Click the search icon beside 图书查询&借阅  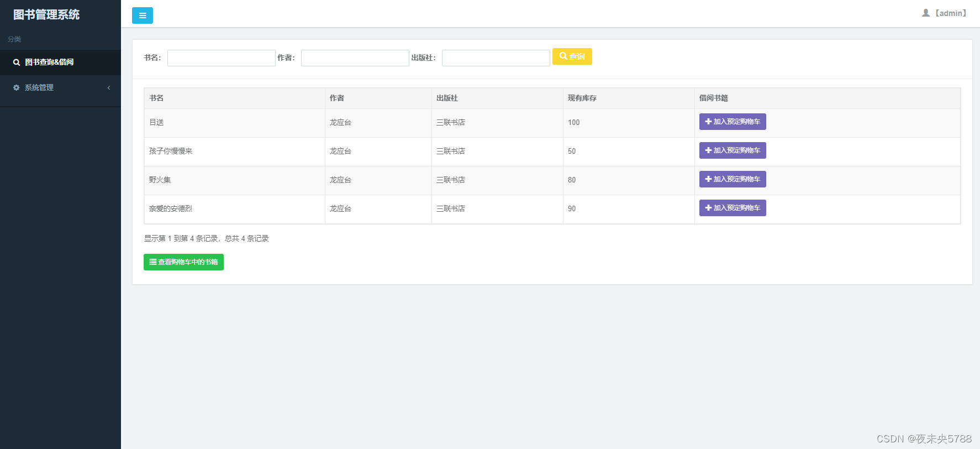coord(17,62)
